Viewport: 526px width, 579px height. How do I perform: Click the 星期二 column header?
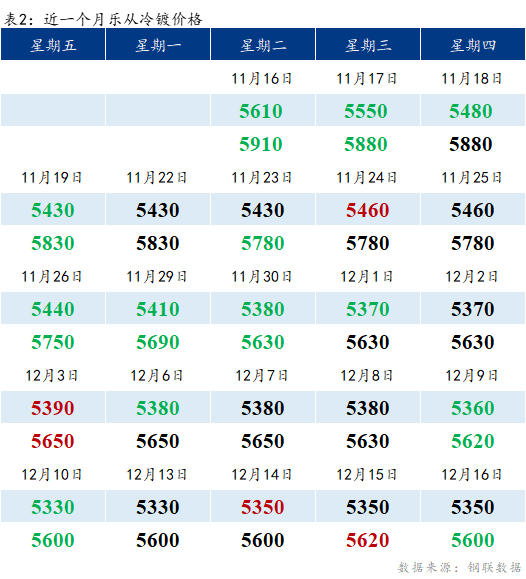263,44
